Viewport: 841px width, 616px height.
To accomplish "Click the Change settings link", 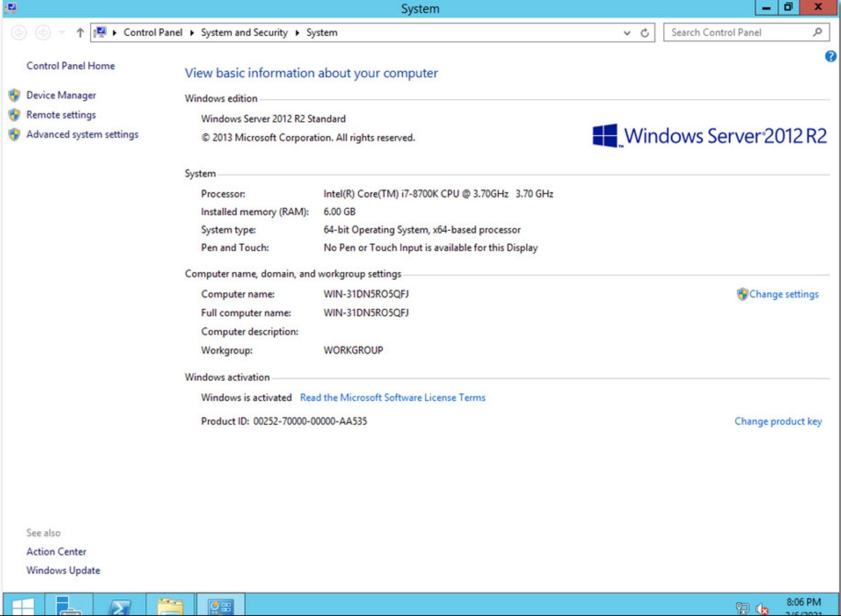I will [x=784, y=294].
